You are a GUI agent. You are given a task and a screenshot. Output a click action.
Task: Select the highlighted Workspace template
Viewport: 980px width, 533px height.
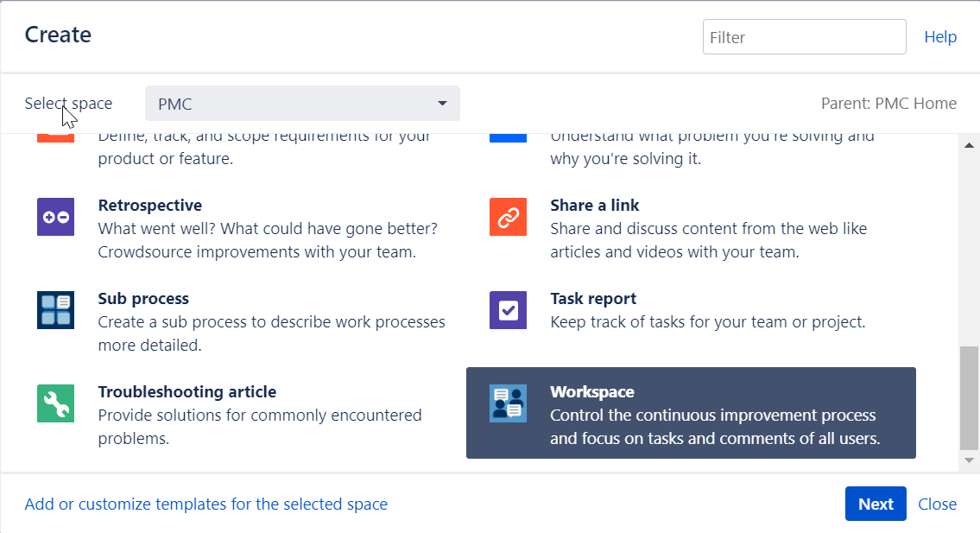coord(691,413)
